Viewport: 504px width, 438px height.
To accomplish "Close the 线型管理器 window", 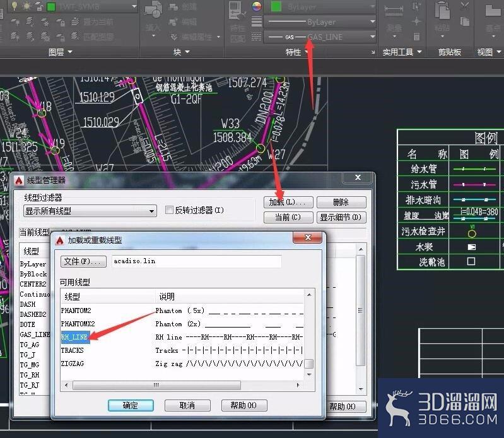I will pyautogui.click(x=358, y=177).
